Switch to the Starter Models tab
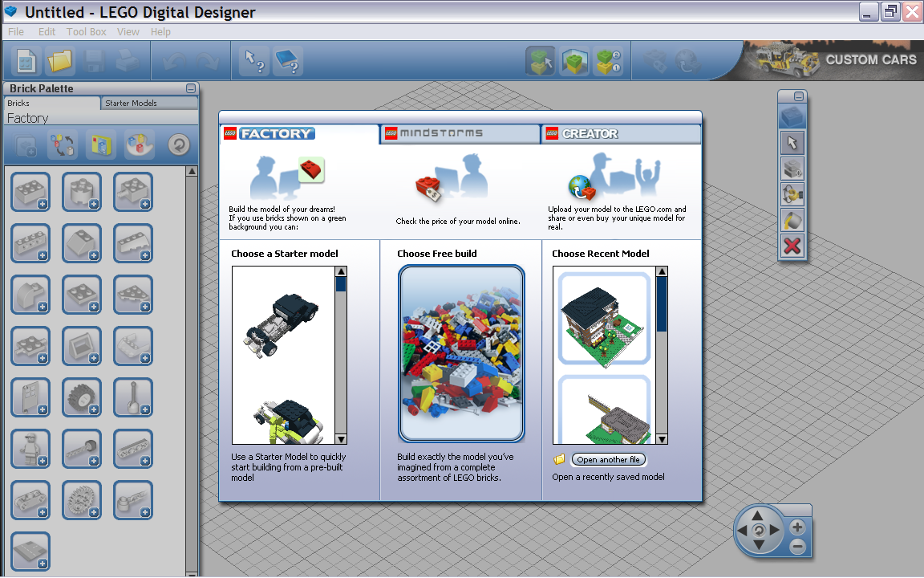Screen dimensions: 924x578 pyautogui.click(x=149, y=104)
